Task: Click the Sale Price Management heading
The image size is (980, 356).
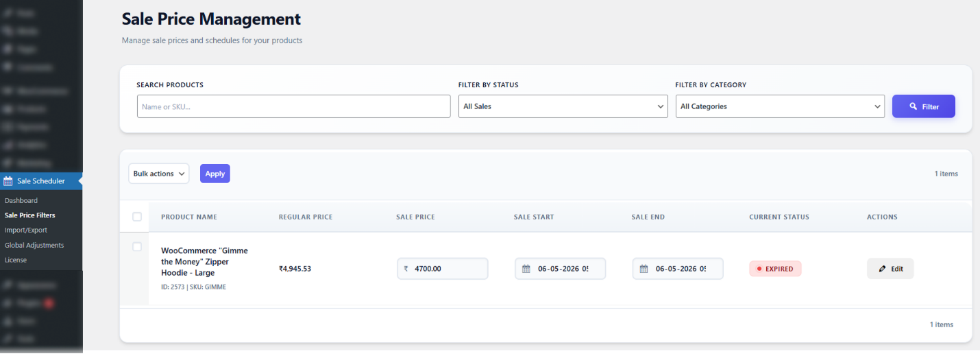Action: [211, 19]
